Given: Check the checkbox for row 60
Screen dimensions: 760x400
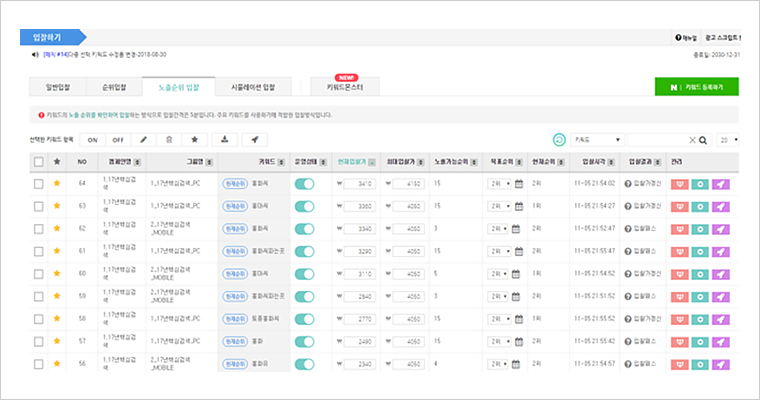Looking at the screenshot, I should (39, 274).
